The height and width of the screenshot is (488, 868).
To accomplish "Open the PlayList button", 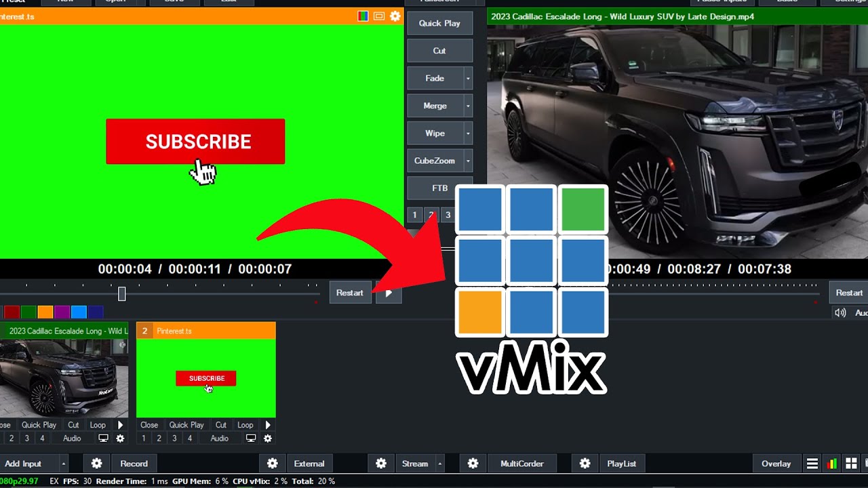I will (622, 464).
